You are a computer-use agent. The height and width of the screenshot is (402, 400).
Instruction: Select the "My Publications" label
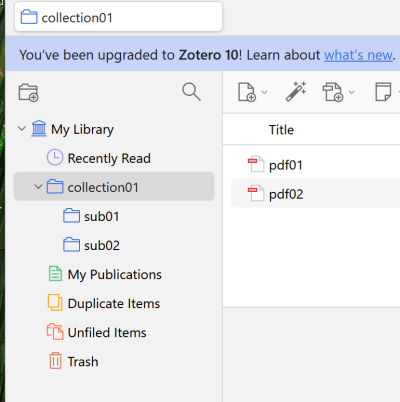tap(115, 275)
